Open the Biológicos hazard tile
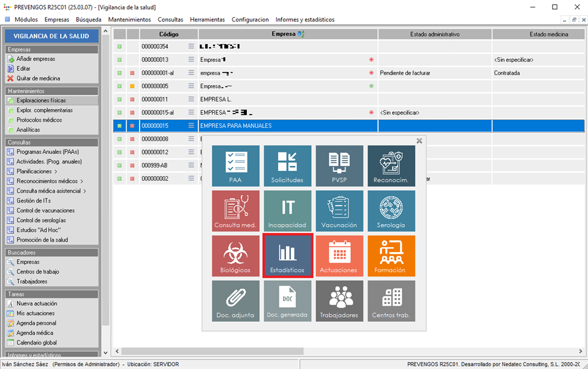This screenshot has height=369, width=588. pyautogui.click(x=236, y=256)
